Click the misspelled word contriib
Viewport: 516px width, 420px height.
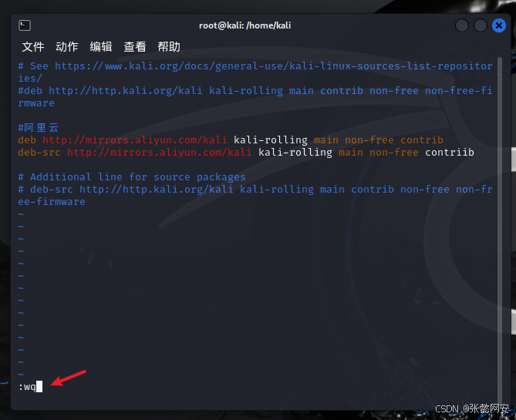tap(450, 153)
